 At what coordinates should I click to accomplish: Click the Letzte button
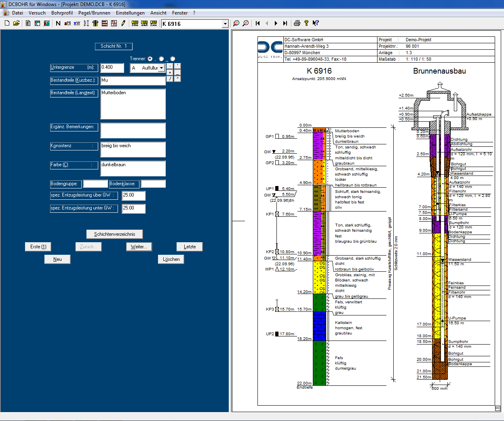[x=190, y=247]
